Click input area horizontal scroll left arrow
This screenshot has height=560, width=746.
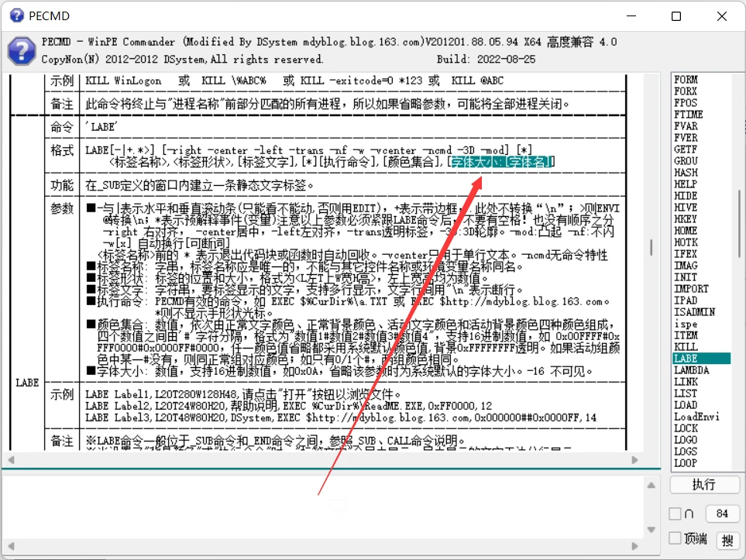(11, 546)
